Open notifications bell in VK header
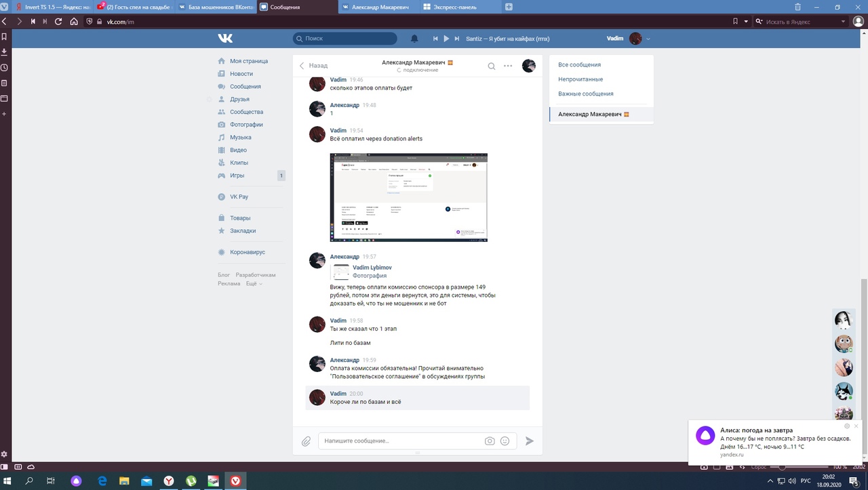This screenshot has width=868, height=490. click(x=414, y=39)
